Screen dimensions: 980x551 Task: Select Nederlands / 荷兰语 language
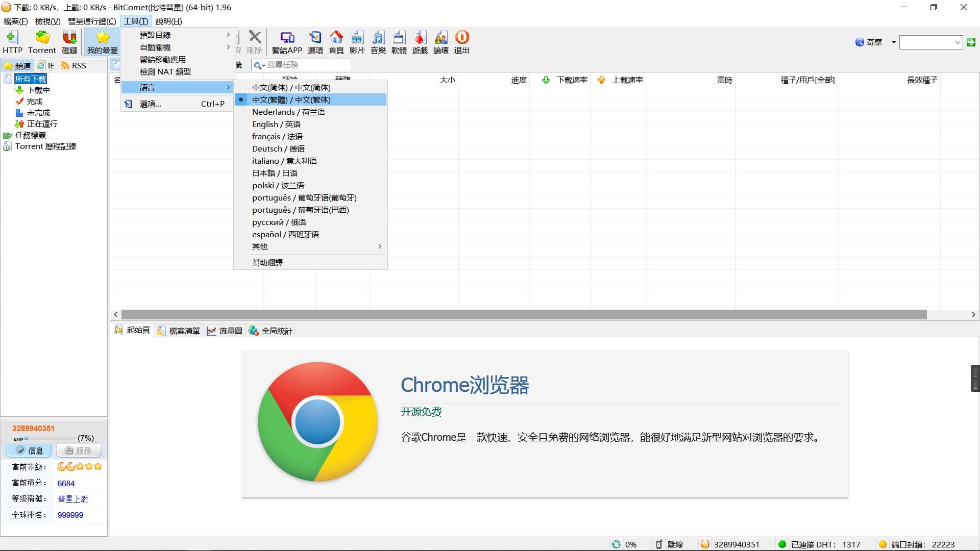310,112
